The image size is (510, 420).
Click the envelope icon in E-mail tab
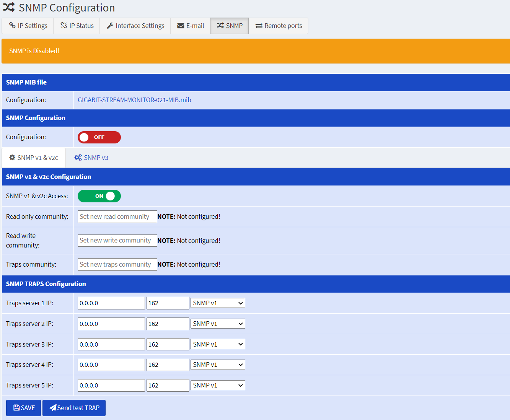[x=181, y=26]
